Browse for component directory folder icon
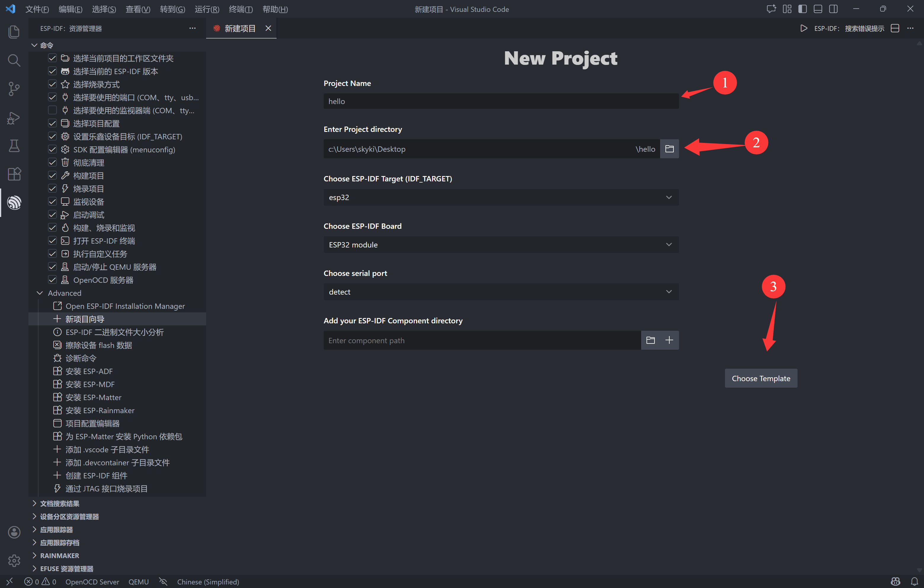The height and width of the screenshot is (588, 924). (650, 340)
